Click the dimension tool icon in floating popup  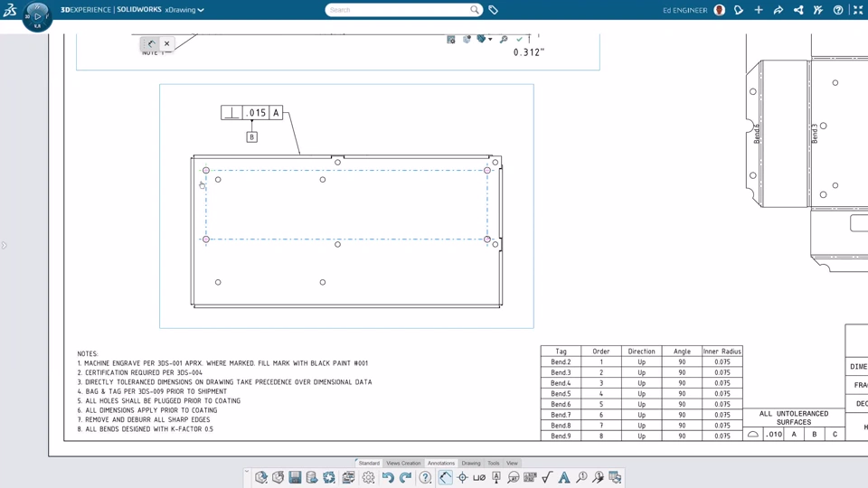tap(152, 43)
